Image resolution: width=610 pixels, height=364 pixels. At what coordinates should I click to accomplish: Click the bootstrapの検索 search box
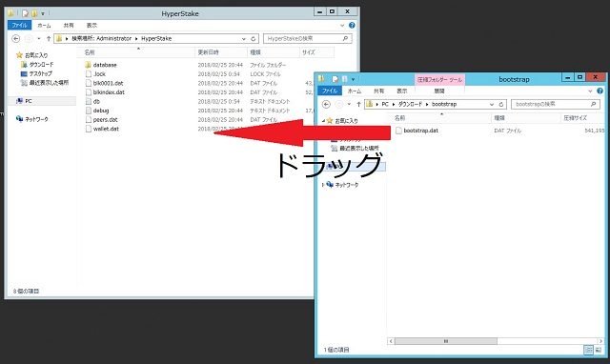click(555, 104)
